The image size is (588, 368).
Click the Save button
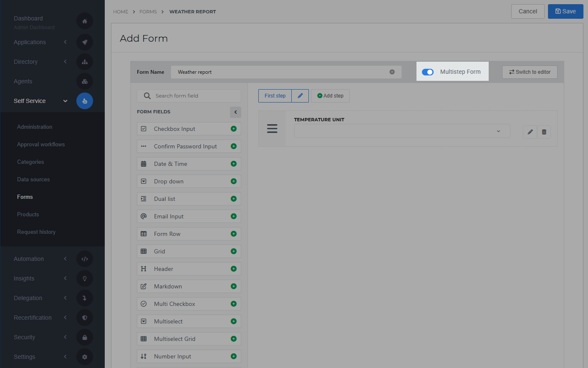(565, 11)
